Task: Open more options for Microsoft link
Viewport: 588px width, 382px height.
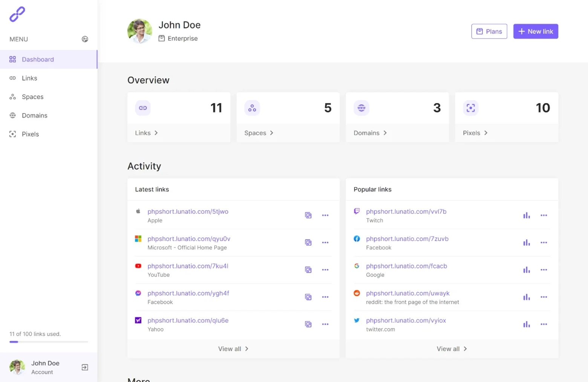Action: (x=325, y=242)
